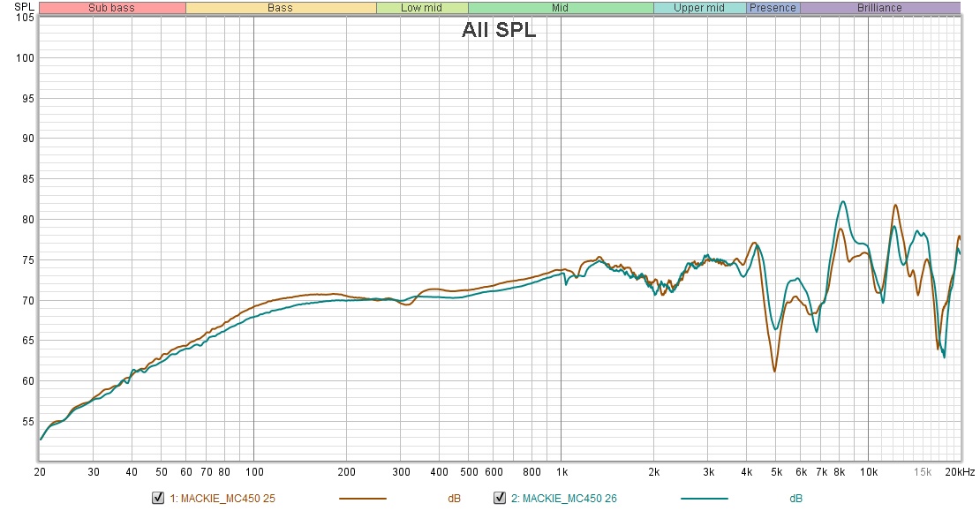Click the dB value next to MACKIE_MC450 26
The width and height of the screenshot is (980, 511).
pos(795,499)
